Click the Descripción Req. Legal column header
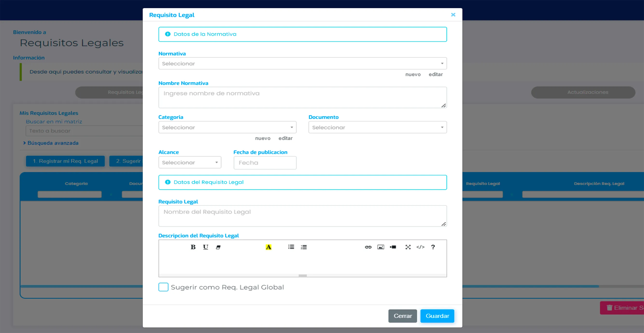The width and height of the screenshot is (644, 333). [x=599, y=184]
